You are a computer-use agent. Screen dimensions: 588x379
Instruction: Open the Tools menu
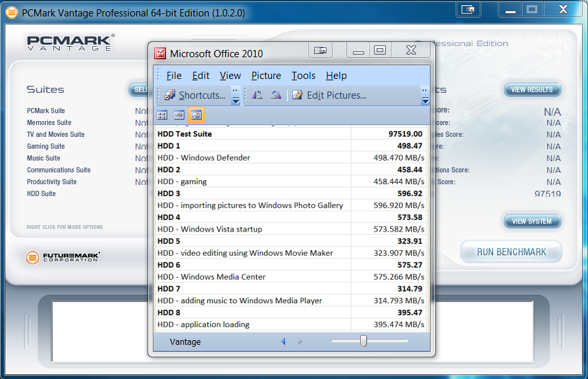click(x=304, y=76)
